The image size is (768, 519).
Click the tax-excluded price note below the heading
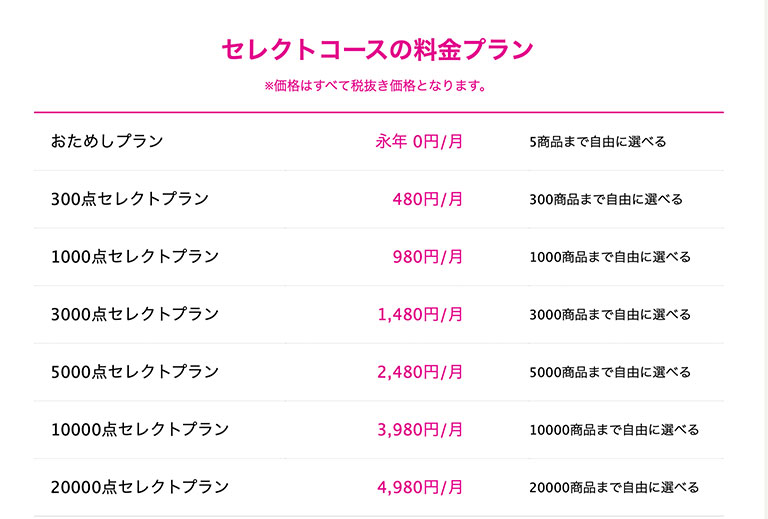[376, 86]
